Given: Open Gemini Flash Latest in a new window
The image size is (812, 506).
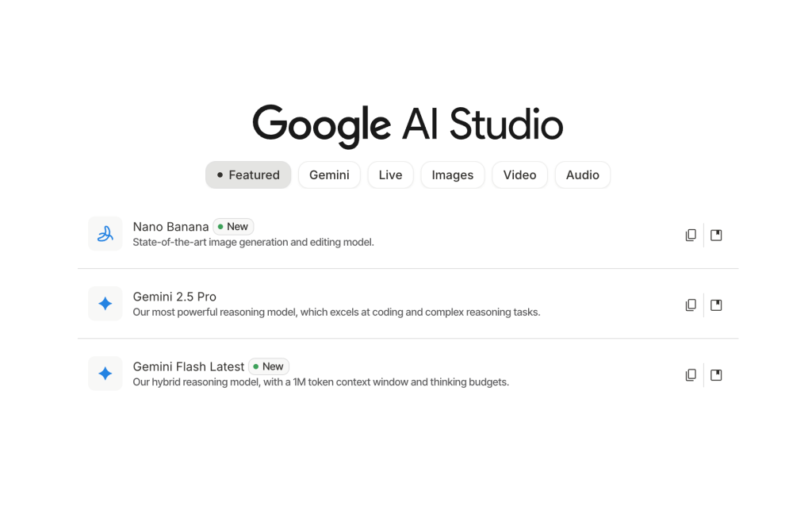Looking at the screenshot, I should 716,374.
